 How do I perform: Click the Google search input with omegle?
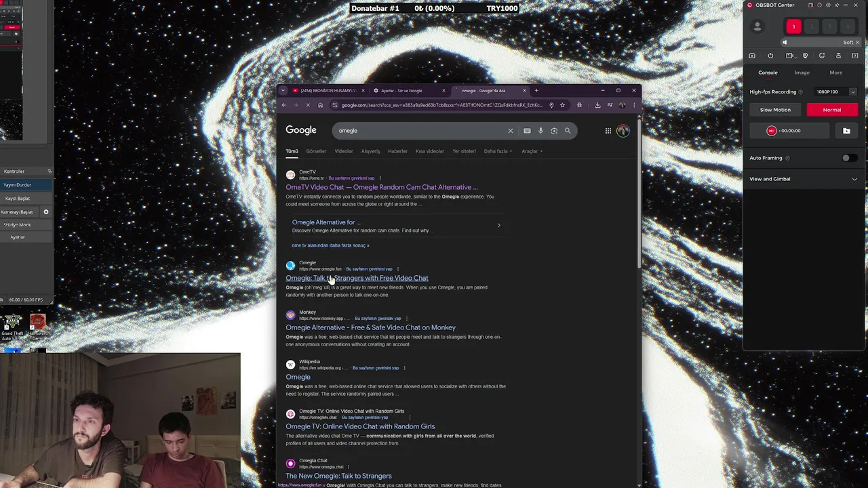420,131
